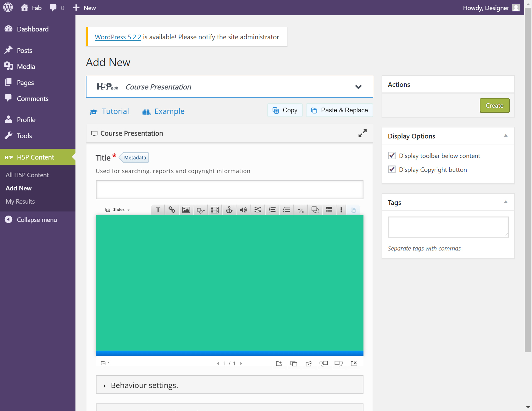Screen dimensions: 532x411
Task: Click the anchor Go-to-slide icon
Action: (229, 210)
